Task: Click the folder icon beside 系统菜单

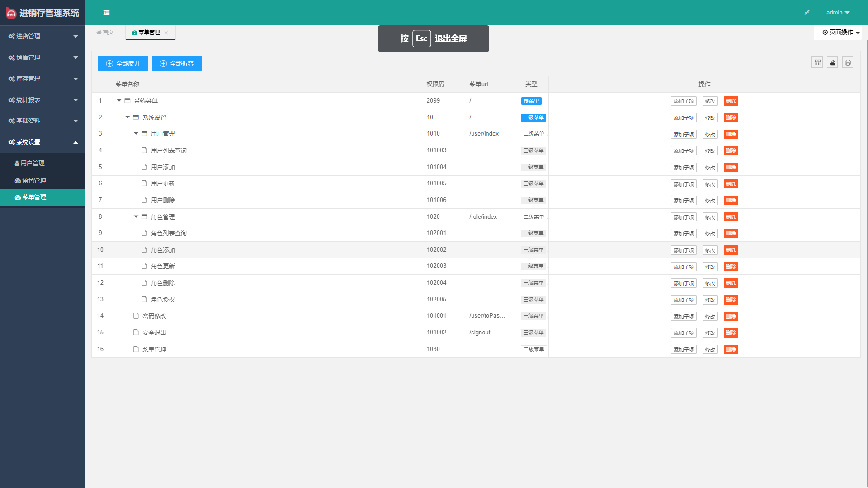Action: [x=127, y=101]
